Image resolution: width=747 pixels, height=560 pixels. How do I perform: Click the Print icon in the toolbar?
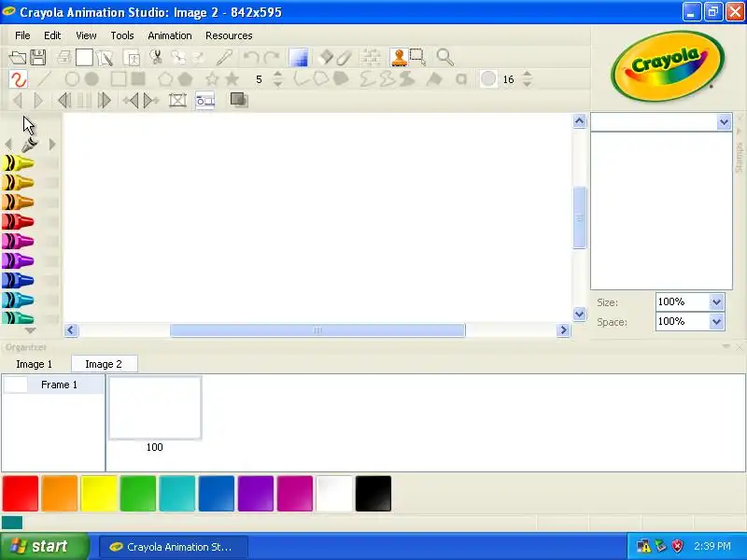(63, 58)
